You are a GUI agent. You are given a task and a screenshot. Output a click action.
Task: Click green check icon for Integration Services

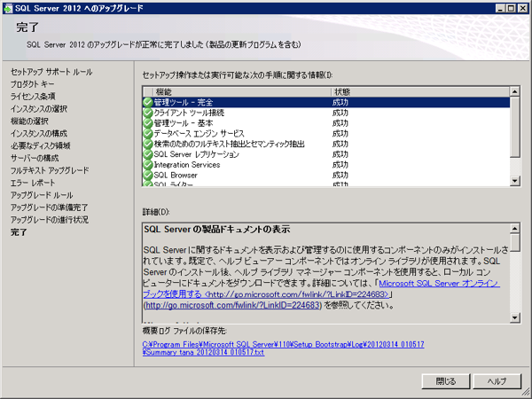pyautogui.click(x=147, y=165)
